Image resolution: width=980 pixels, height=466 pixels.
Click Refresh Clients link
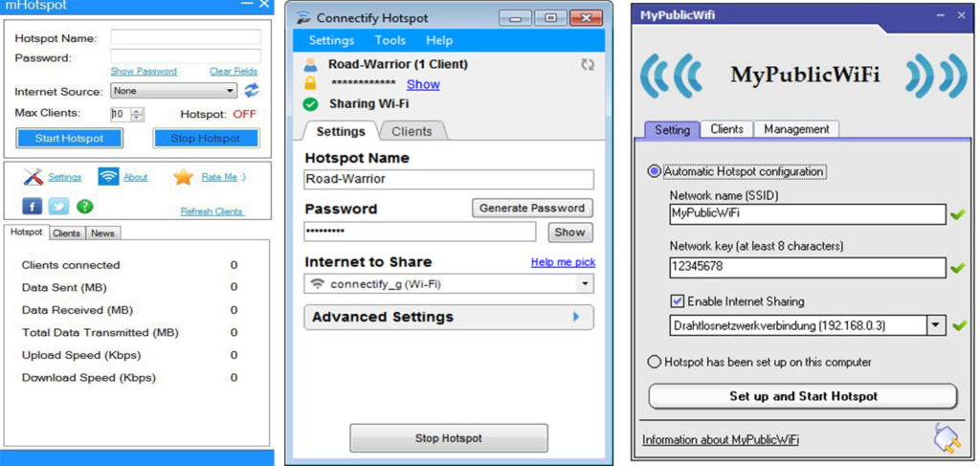tap(212, 211)
